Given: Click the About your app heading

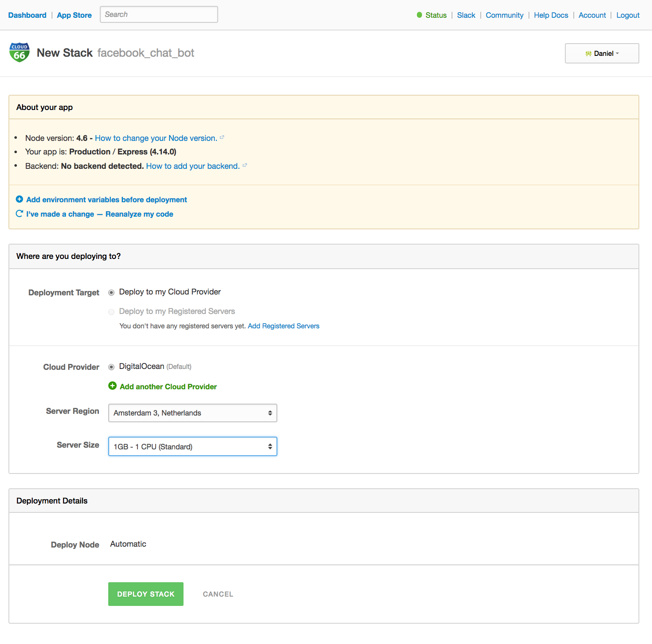Looking at the screenshot, I should (x=44, y=107).
